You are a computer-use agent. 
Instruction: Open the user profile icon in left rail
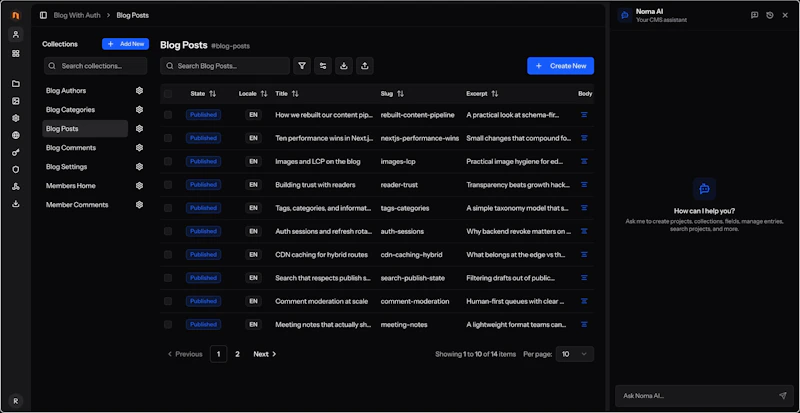tap(16, 35)
